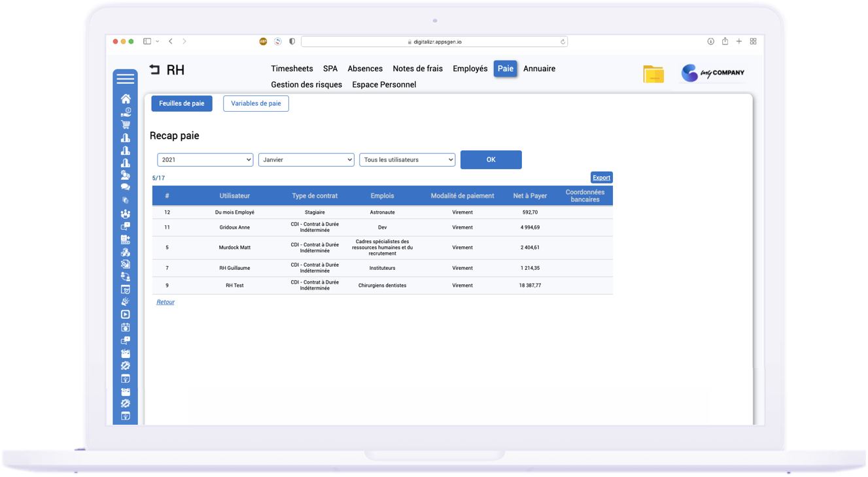868x477 pixels.
Task: Go to the Employés menu
Action: [x=470, y=69]
